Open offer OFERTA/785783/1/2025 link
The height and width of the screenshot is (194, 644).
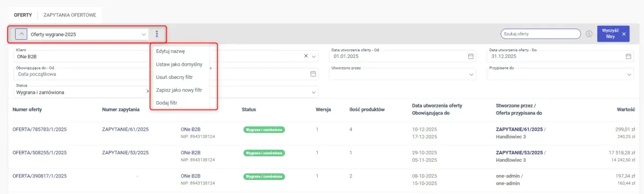[40, 129]
